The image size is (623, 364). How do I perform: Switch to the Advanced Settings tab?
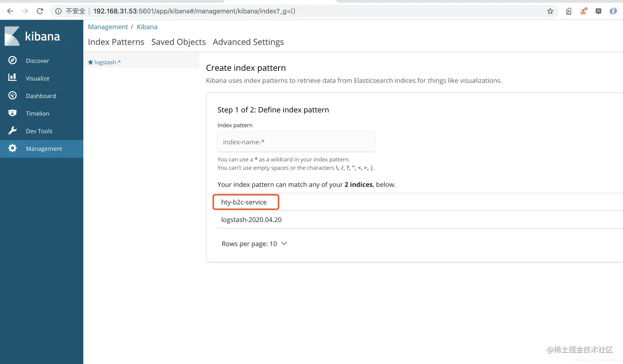(x=248, y=42)
